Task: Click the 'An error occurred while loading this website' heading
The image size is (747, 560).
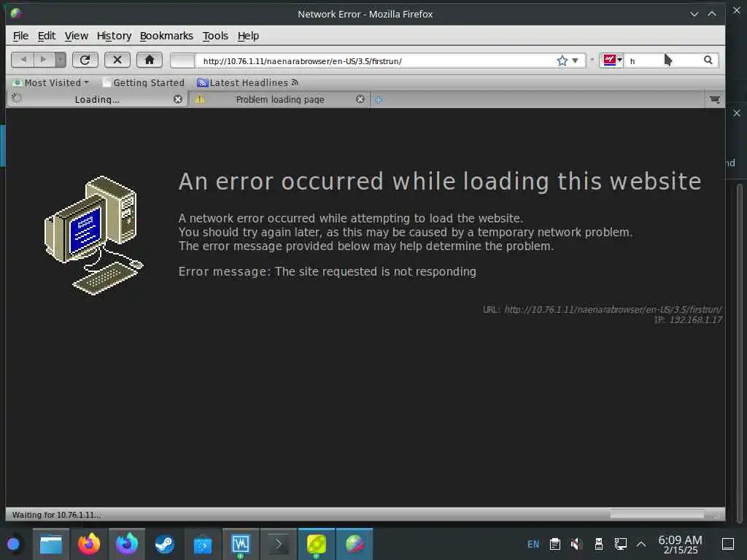Action: (440, 182)
